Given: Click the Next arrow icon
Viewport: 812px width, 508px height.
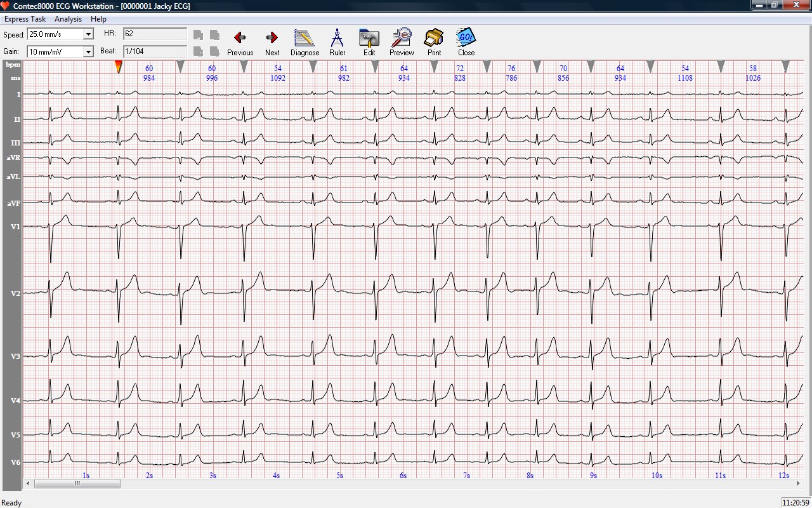Looking at the screenshot, I should click(272, 43).
